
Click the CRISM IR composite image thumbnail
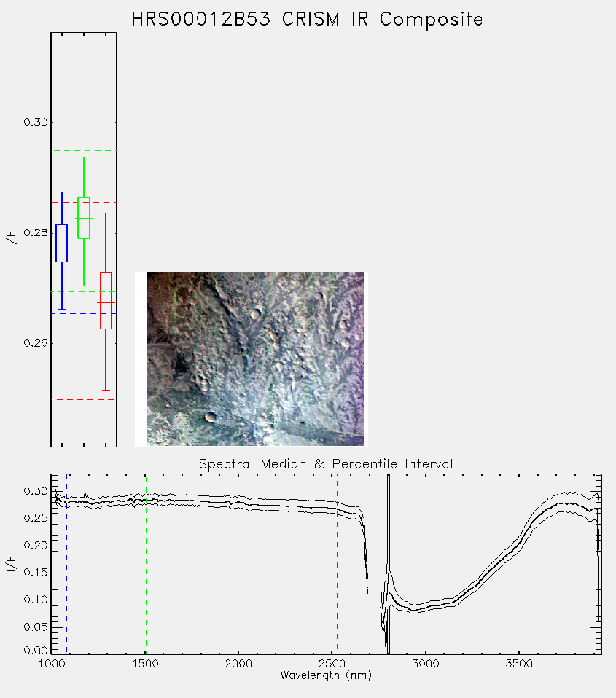(255, 359)
